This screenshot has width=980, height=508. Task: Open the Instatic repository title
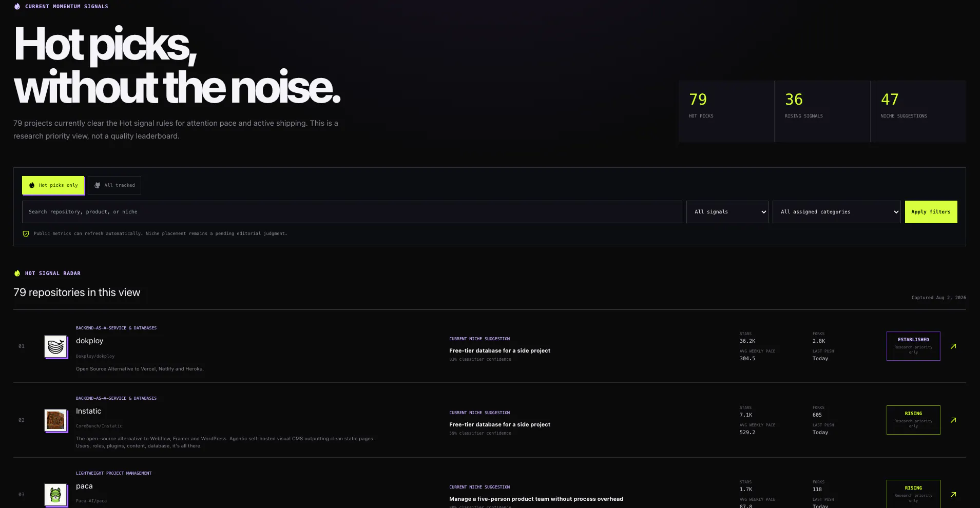(x=88, y=411)
